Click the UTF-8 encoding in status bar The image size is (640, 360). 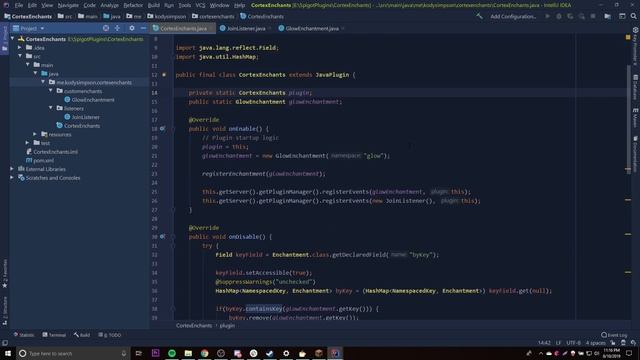pos(573,343)
